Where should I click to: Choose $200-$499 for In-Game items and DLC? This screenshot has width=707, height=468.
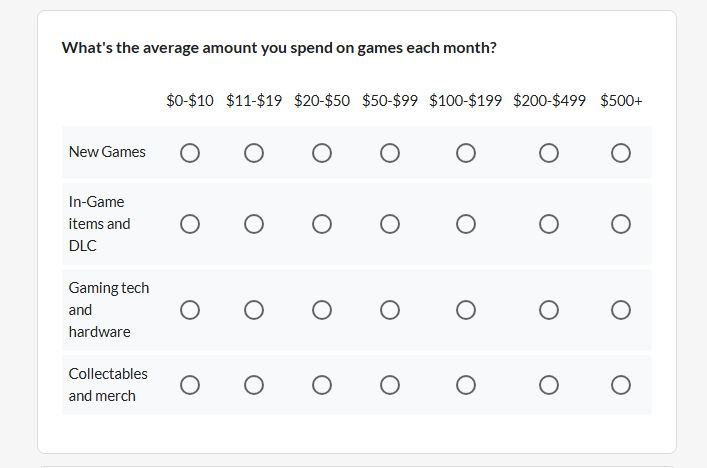[549, 224]
